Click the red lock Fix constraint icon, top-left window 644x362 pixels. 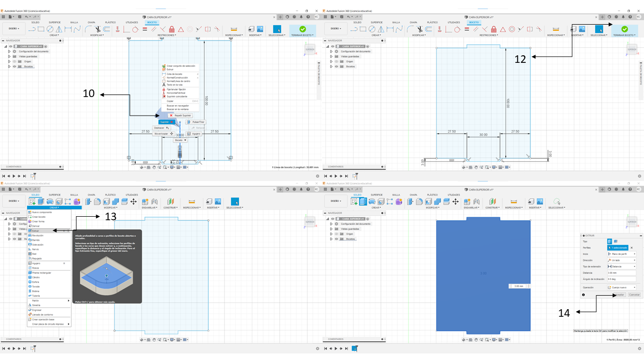172,29
